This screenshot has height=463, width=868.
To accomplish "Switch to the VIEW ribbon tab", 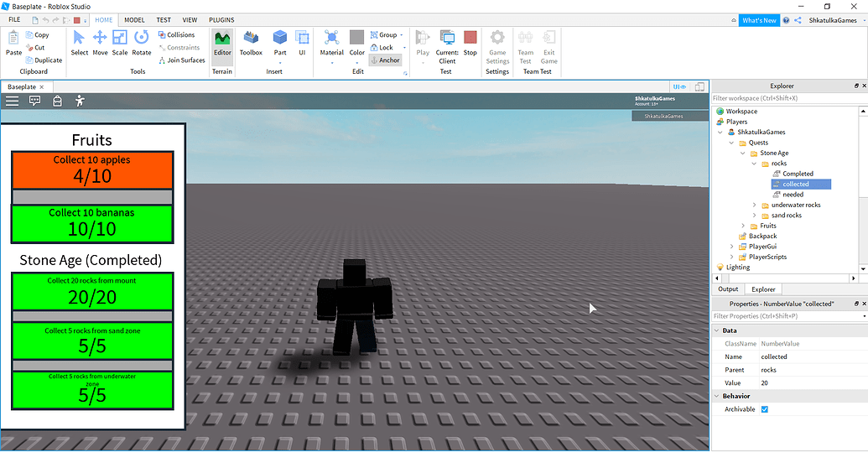I will point(190,20).
